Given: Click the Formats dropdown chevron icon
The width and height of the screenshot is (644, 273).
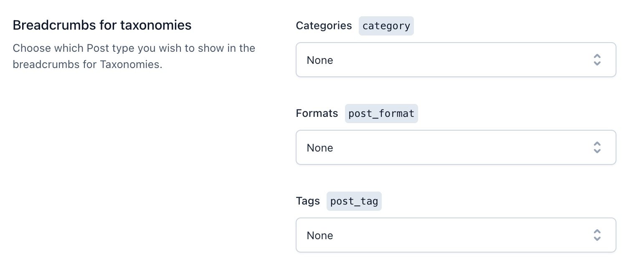Looking at the screenshot, I should [597, 147].
